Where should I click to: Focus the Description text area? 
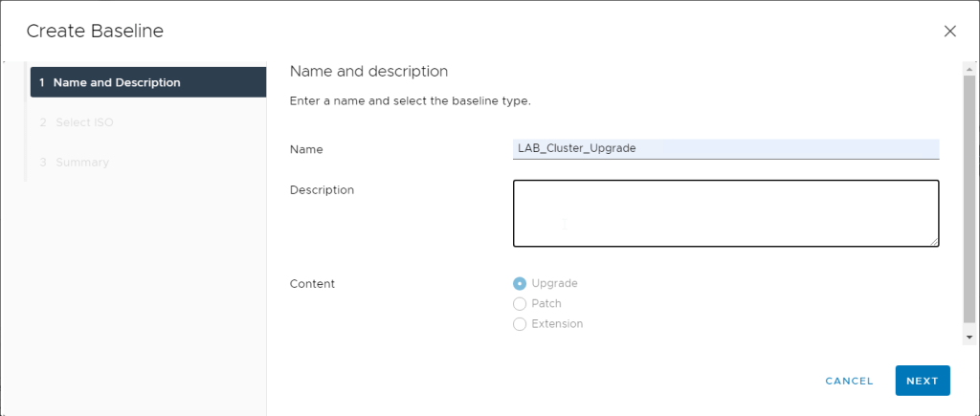click(725, 213)
